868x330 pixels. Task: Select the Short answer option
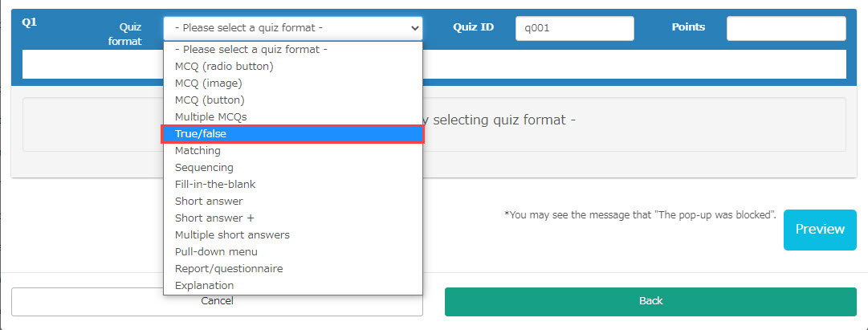(209, 201)
